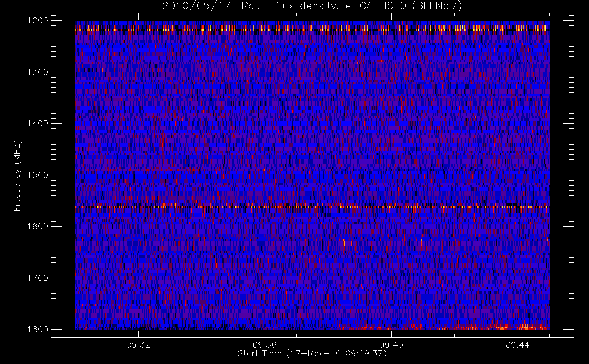589x364 pixels.
Task: Click the 1400 frequency tick label
Action: [38, 123]
